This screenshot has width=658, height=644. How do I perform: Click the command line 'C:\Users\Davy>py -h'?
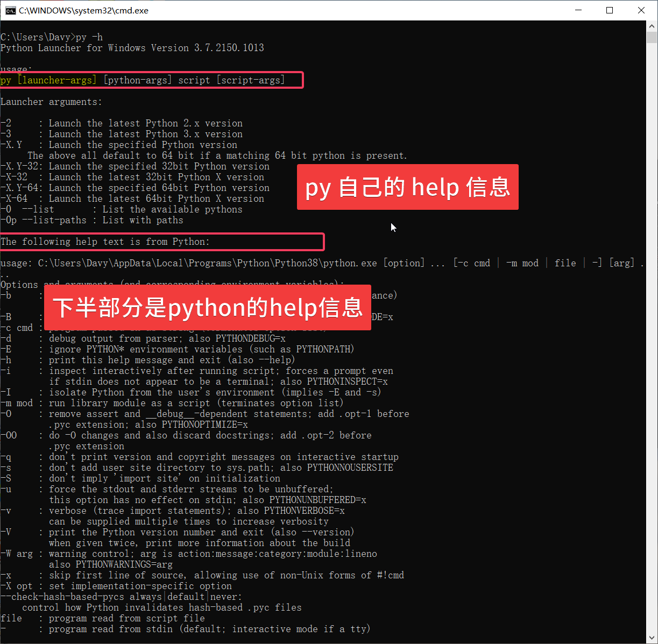pos(52,37)
